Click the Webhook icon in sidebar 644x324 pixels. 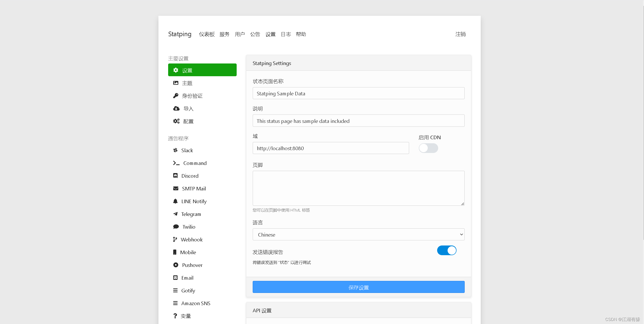tap(175, 239)
